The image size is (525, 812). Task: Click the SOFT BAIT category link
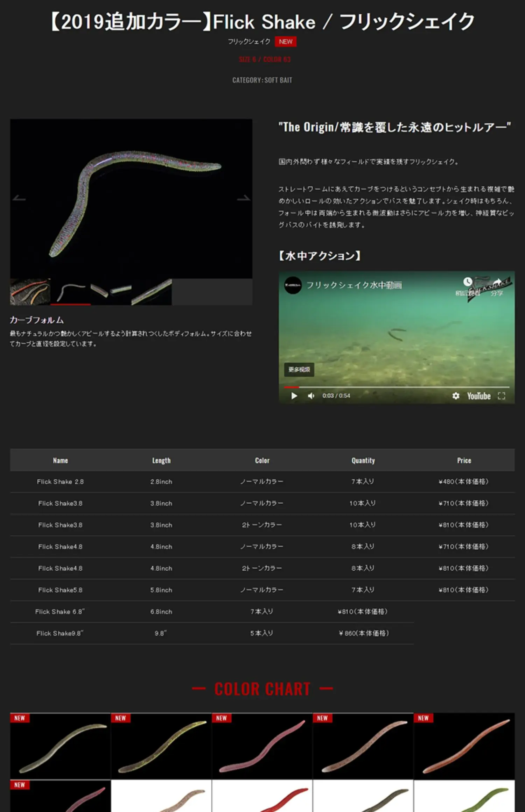(x=278, y=80)
